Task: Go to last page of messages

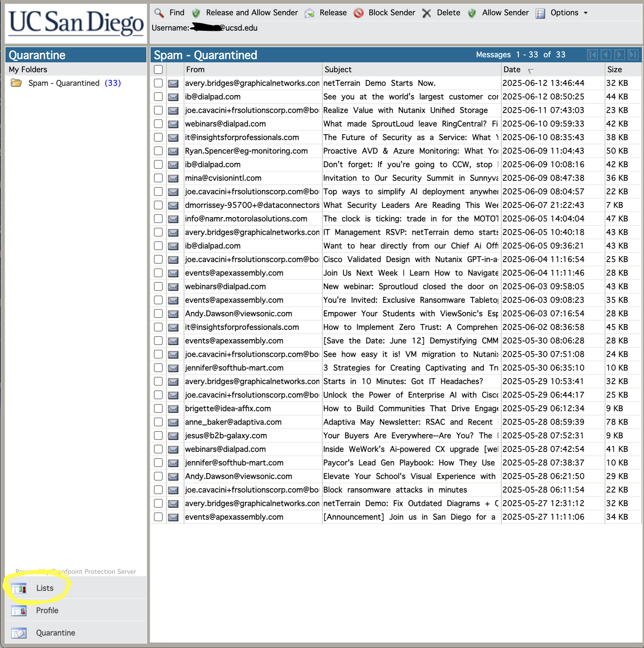Action: (x=633, y=55)
